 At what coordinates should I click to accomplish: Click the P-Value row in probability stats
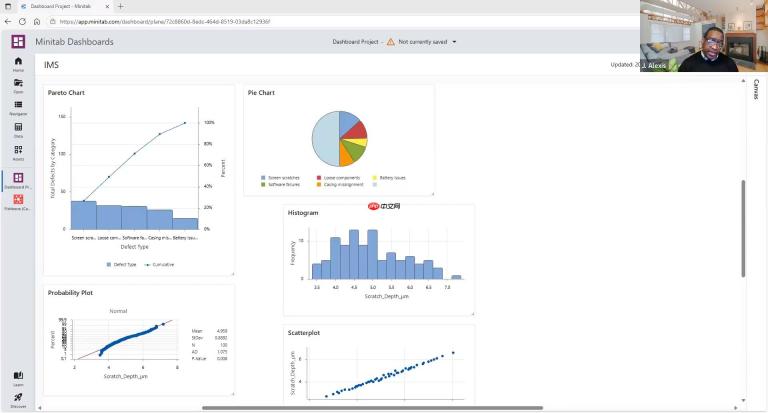pos(209,359)
